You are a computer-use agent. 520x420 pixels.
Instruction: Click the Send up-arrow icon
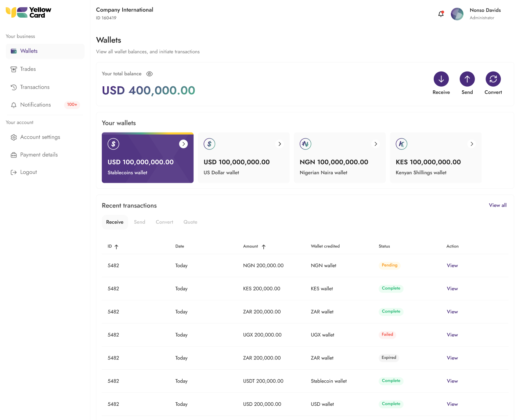click(467, 79)
